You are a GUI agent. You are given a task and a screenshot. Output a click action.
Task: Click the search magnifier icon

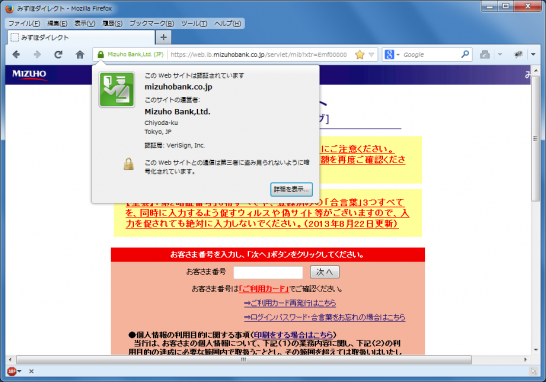pos(465,54)
